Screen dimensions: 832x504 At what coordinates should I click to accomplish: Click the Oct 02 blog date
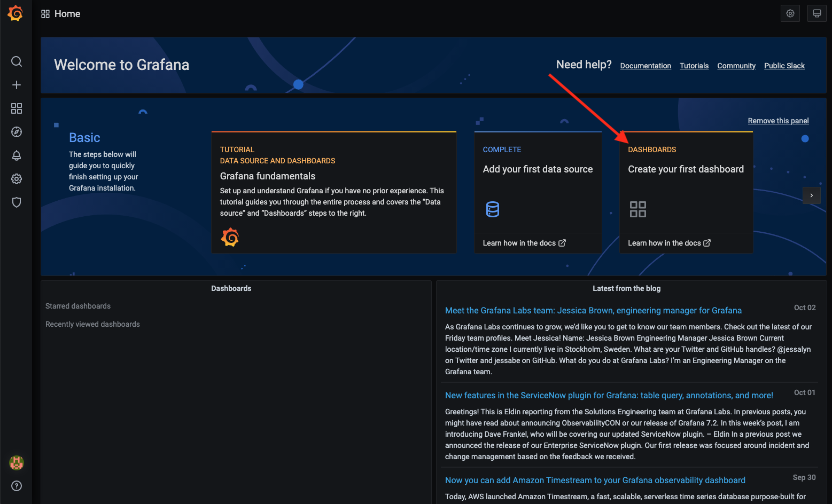tap(805, 308)
